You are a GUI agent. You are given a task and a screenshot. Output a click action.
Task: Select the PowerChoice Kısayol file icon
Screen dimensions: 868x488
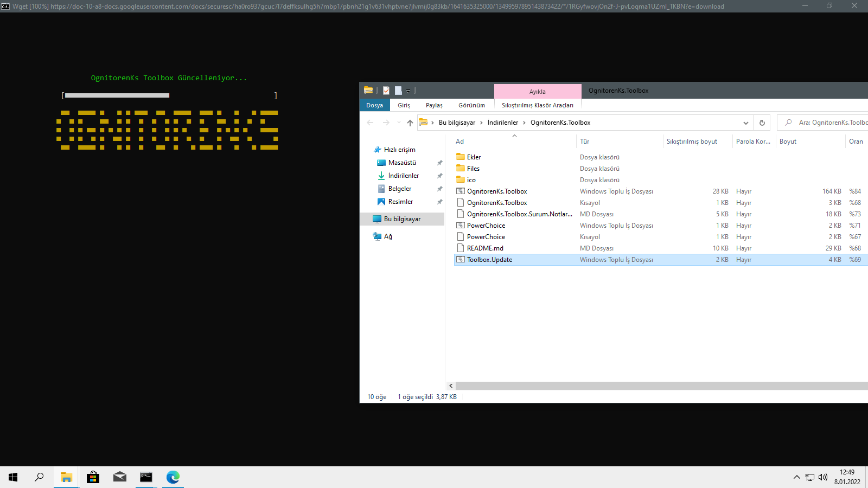point(461,237)
